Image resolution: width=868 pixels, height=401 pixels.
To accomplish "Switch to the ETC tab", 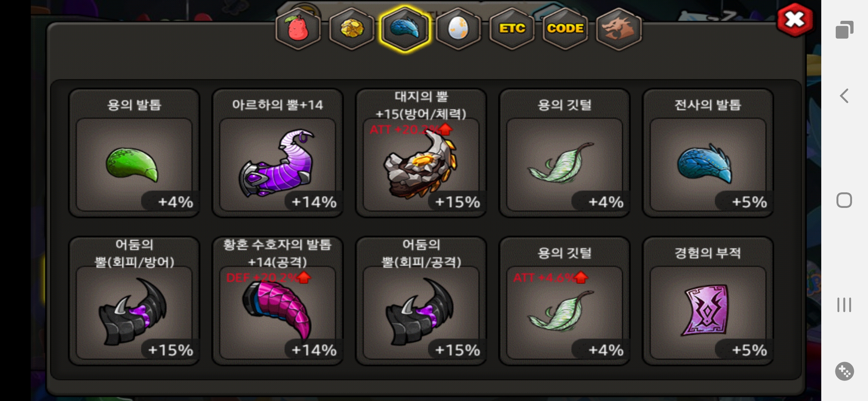I will [x=512, y=29].
